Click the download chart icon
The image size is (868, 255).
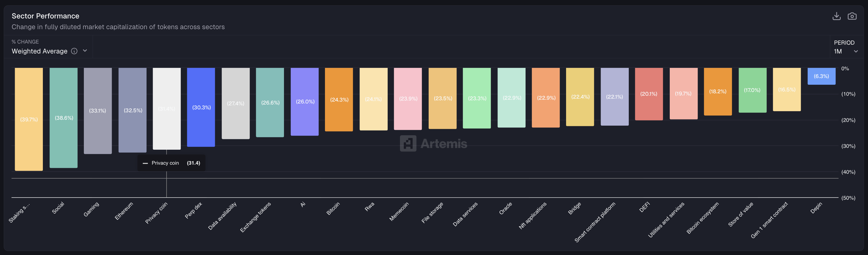coord(836,16)
